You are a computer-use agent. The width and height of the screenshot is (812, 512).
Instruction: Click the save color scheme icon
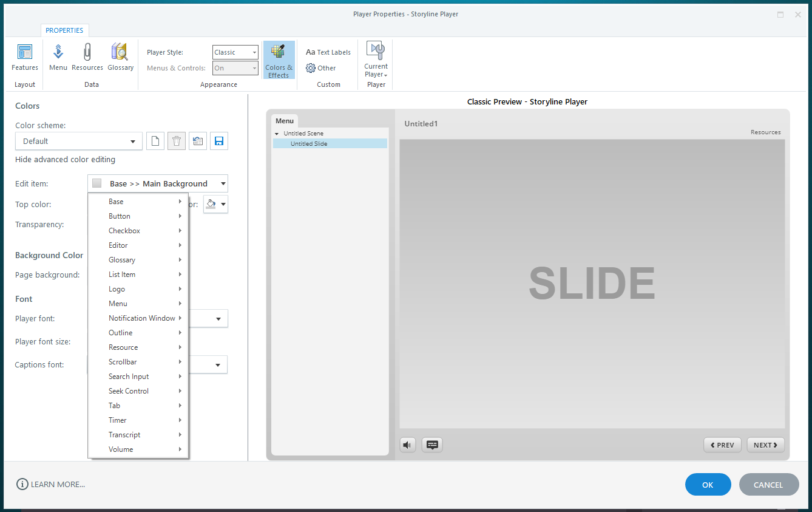219,141
